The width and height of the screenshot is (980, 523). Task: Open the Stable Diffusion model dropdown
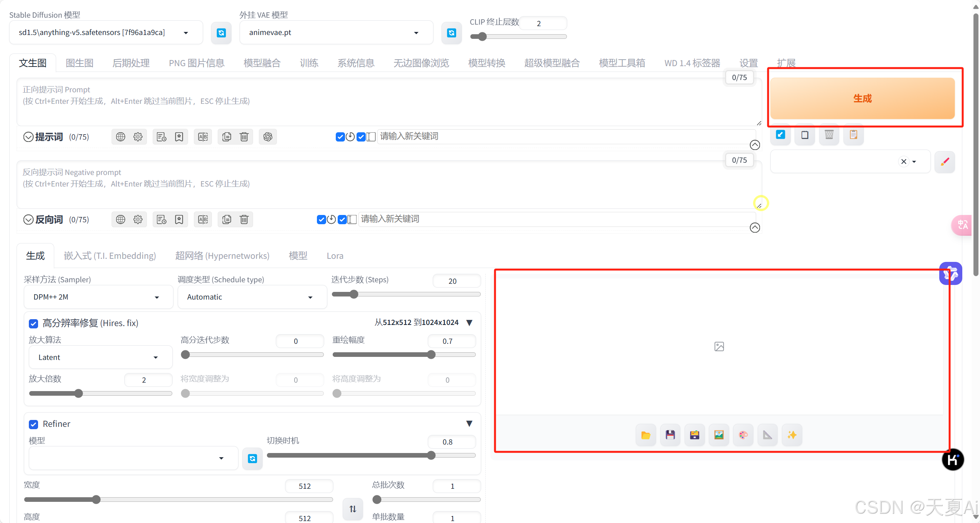tap(106, 33)
